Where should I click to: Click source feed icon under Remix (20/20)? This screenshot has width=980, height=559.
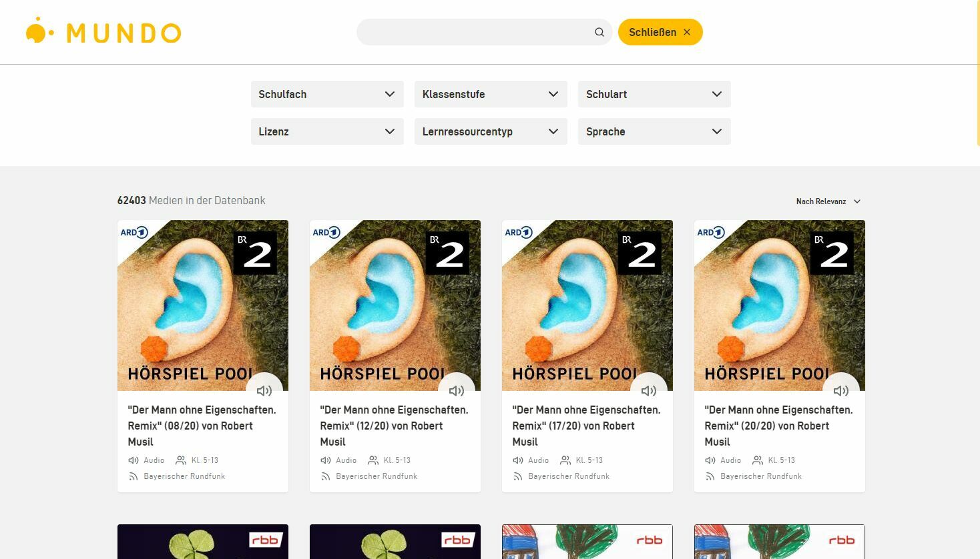tap(710, 476)
